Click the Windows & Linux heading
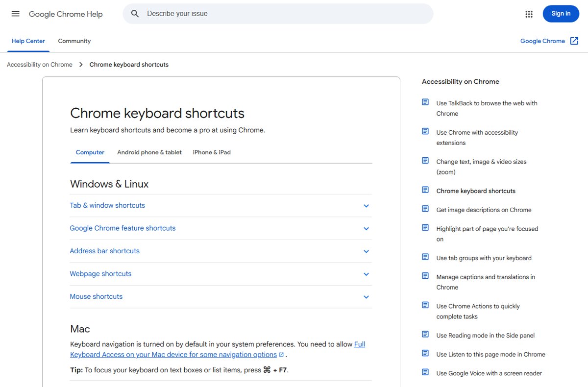Viewport: 588px width, 387px height. click(109, 184)
